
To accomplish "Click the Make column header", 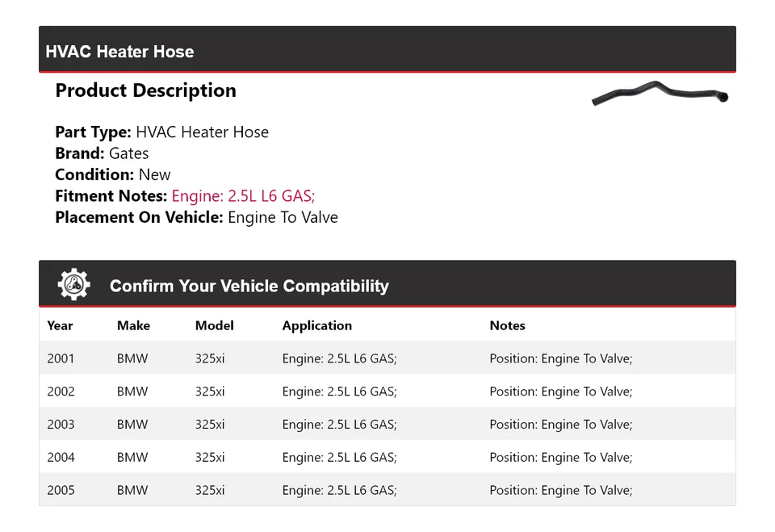I will tap(133, 325).
